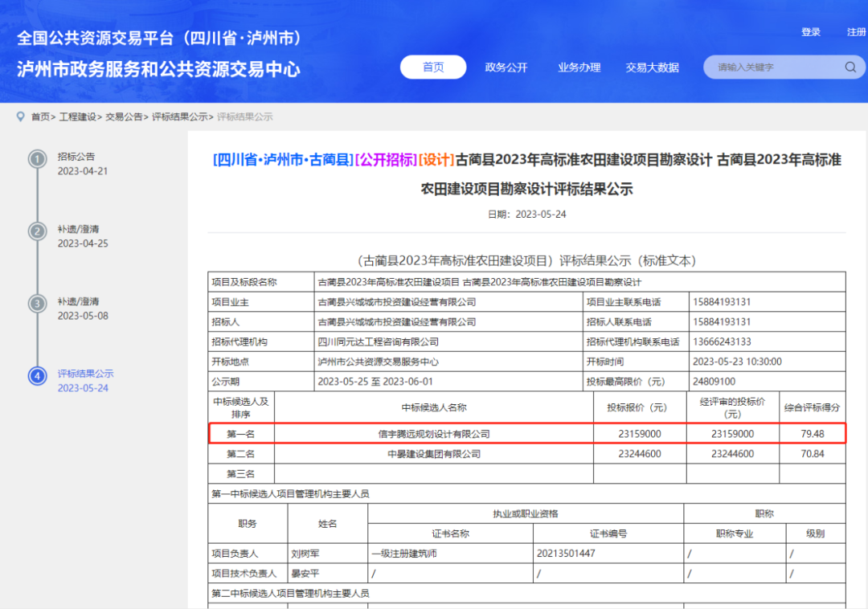Click the search magnifier icon

pos(850,67)
